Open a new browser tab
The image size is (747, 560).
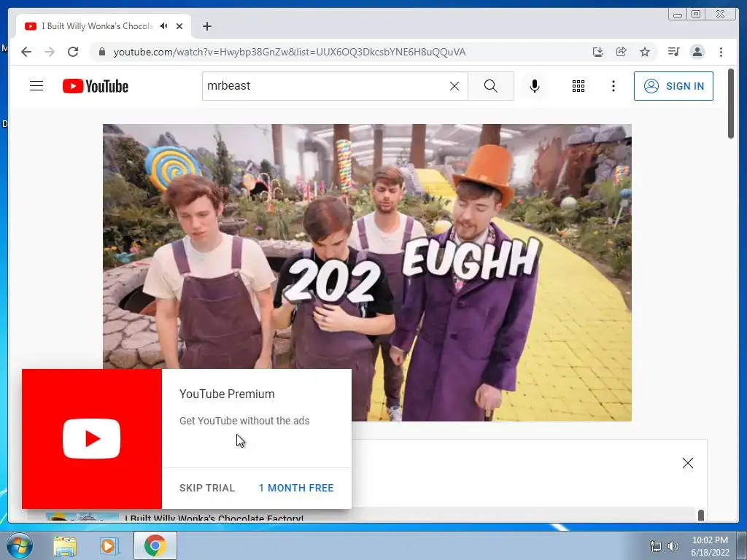coord(206,26)
